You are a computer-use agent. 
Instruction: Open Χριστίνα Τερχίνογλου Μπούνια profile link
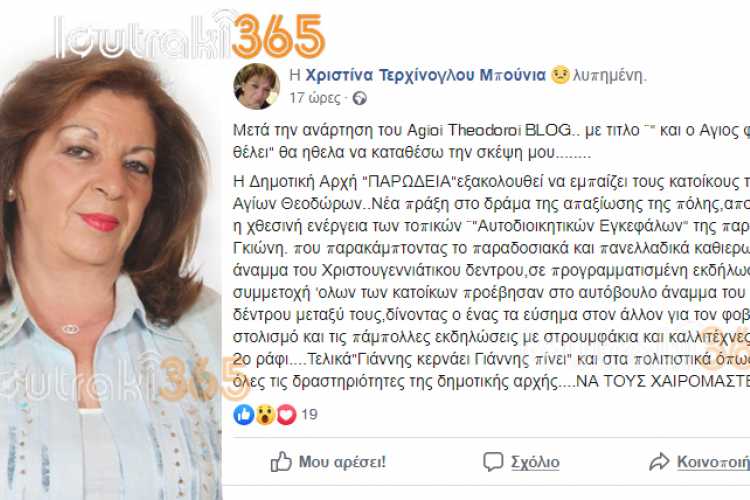pyautogui.click(x=425, y=75)
